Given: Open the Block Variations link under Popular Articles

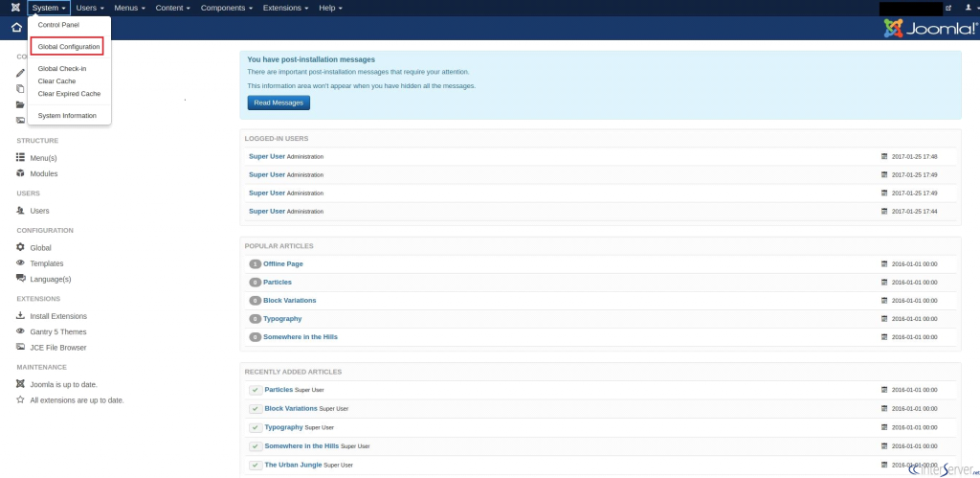Looking at the screenshot, I should coord(290,301).
